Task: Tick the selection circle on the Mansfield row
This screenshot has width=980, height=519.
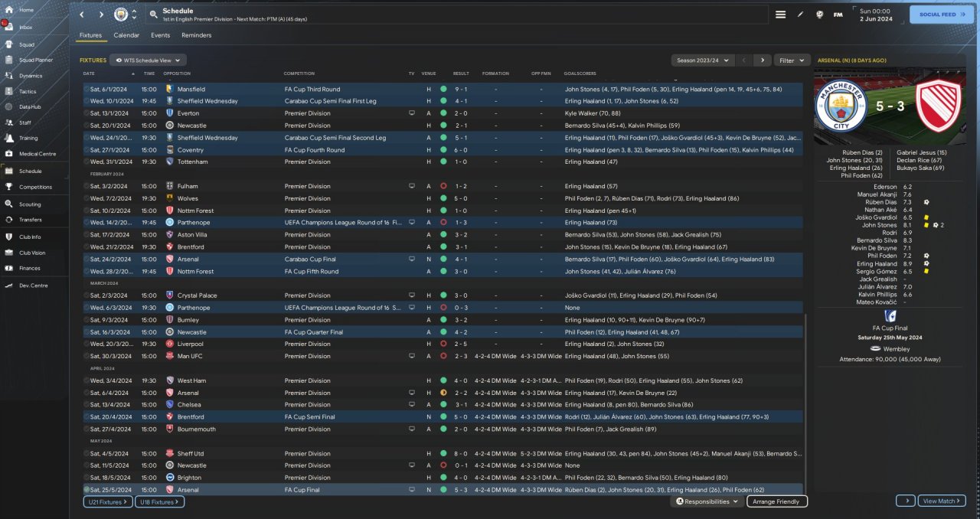Action: (87, 89)
